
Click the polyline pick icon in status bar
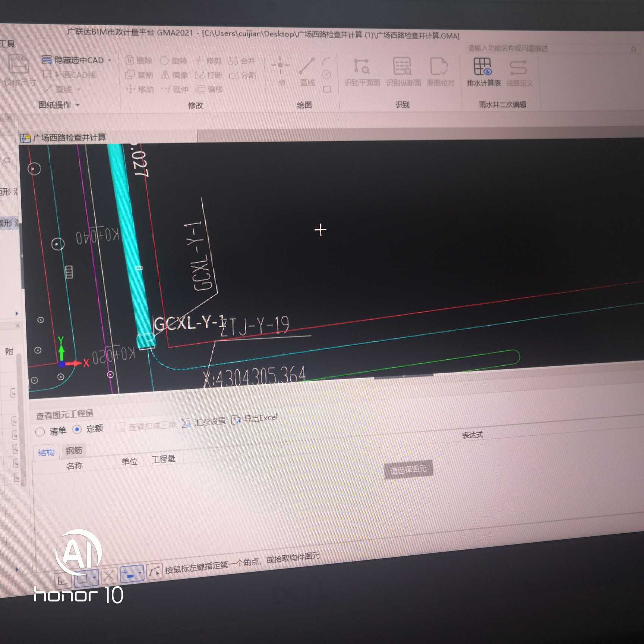tap(154, 571)
